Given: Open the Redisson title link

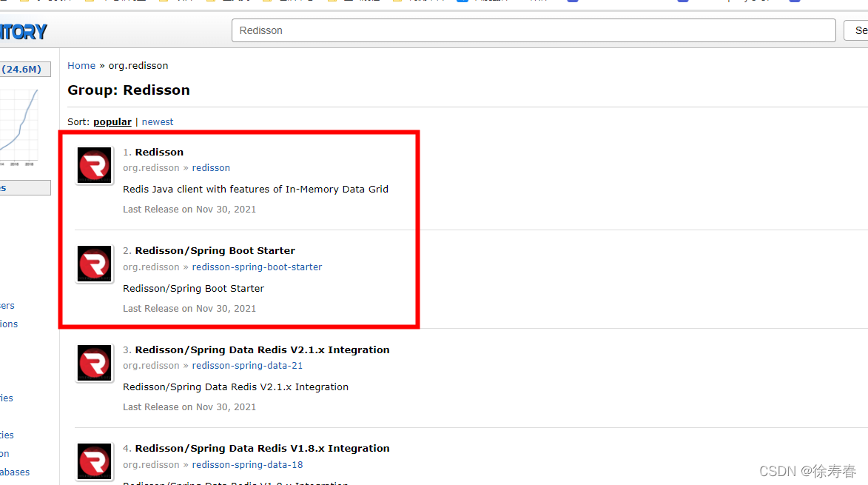Looking at the screenshot, I should tap(159, 152).
